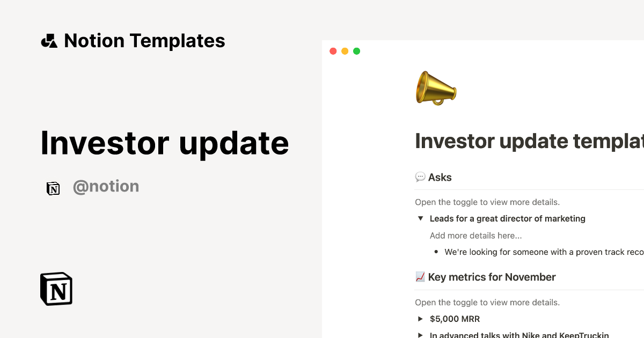Click the 'Notion Templates' header text

tap(144, 41)
